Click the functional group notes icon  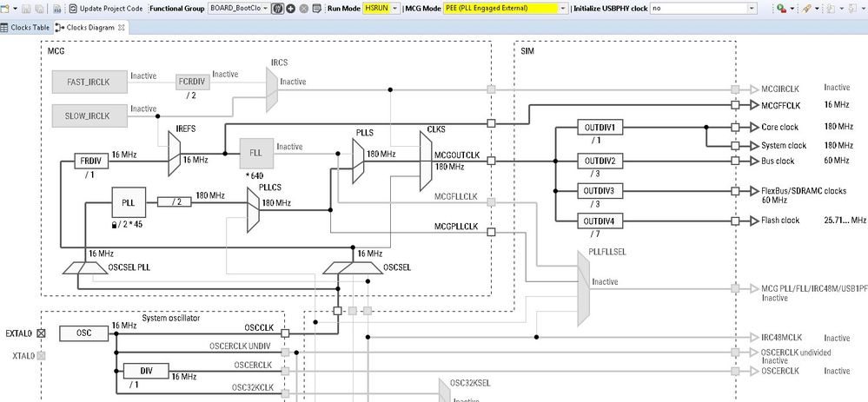tap(316, 9)
